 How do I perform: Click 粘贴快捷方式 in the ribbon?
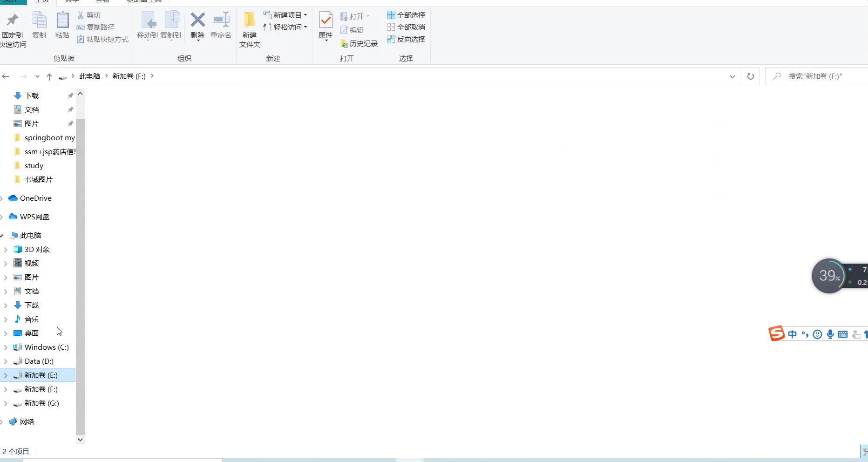click(x=102, y=40)
